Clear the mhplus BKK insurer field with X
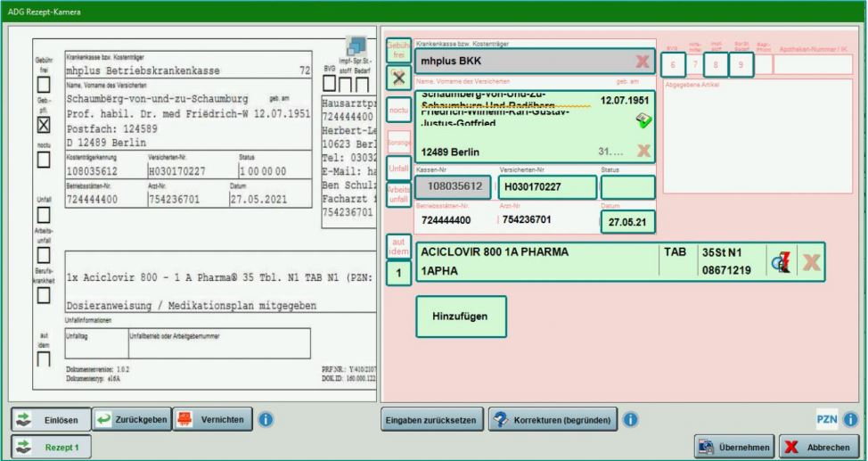 coord(643,62)
